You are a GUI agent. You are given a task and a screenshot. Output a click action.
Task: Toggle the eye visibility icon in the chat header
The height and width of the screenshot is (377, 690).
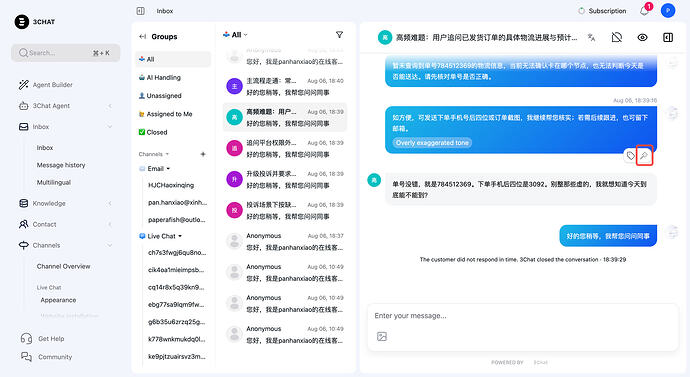(x=642, y=37)
